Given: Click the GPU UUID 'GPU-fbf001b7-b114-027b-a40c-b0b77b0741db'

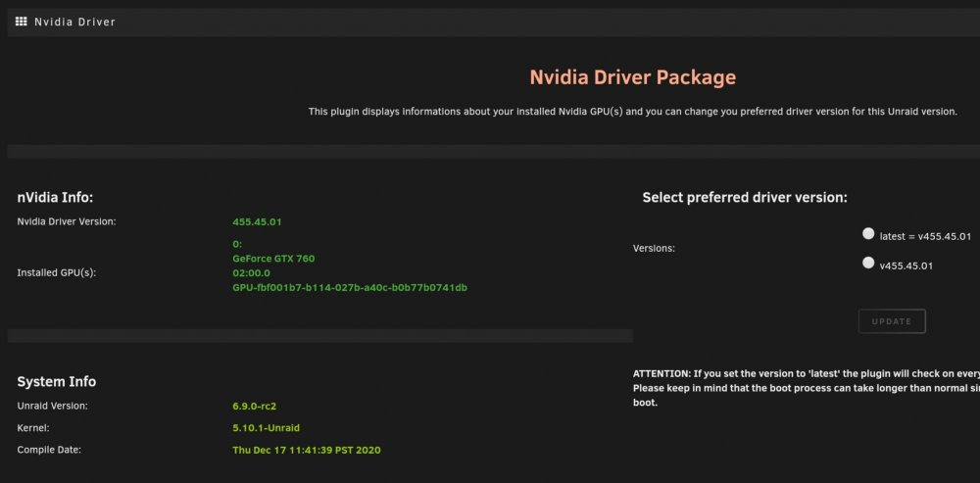Looking at the screenshot, I should coord(350,288).
